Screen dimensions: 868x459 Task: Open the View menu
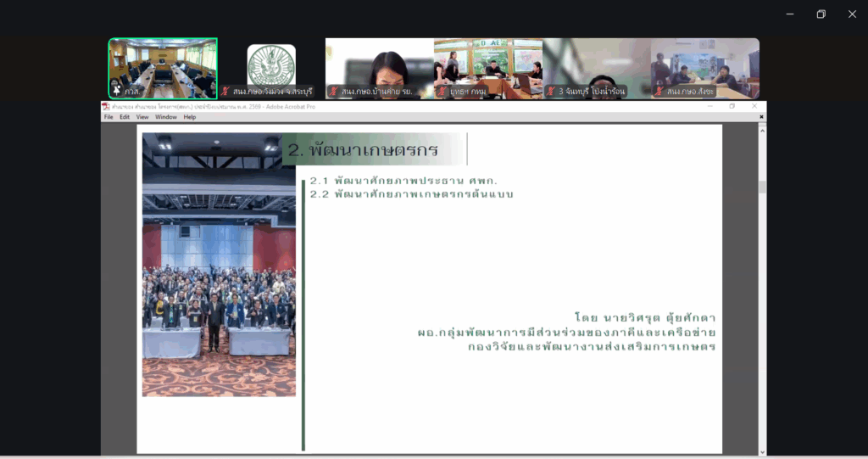click(142, 117)
